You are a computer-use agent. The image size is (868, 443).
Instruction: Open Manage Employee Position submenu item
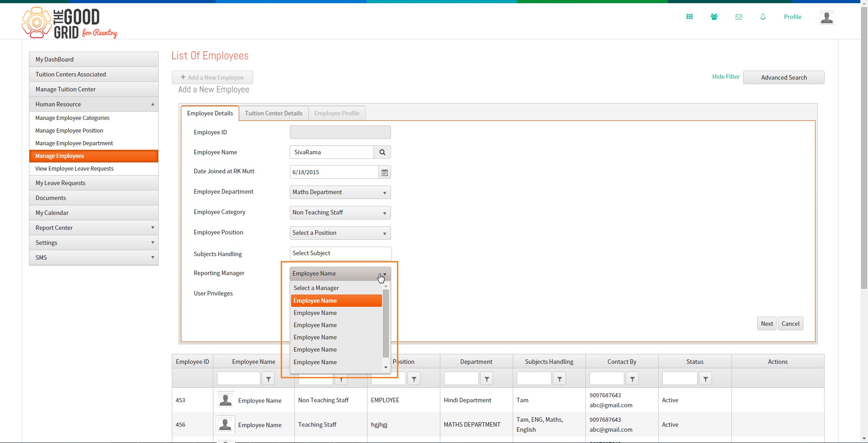click(x=94, y=131)
